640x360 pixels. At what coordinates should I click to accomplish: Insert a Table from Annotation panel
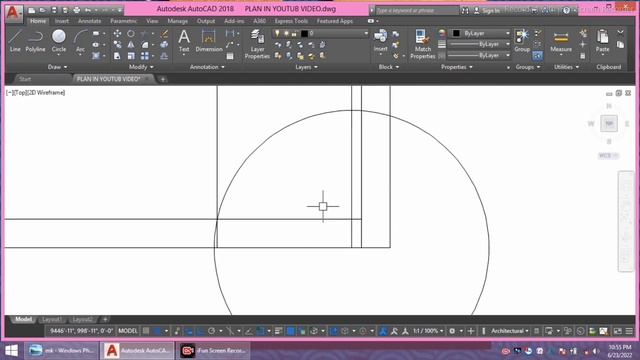point(230,56)
